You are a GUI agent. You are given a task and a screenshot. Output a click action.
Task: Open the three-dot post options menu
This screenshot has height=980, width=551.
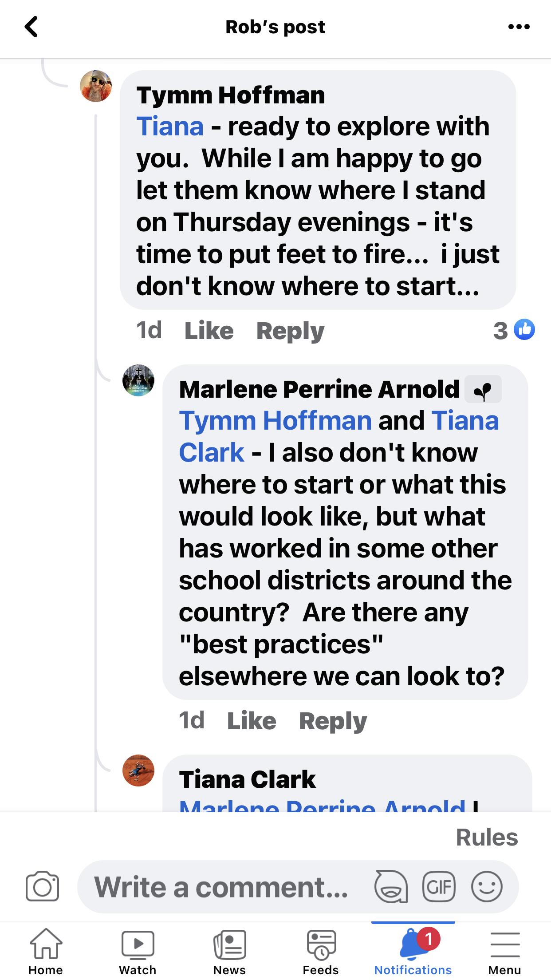click(x=519, y=27)
